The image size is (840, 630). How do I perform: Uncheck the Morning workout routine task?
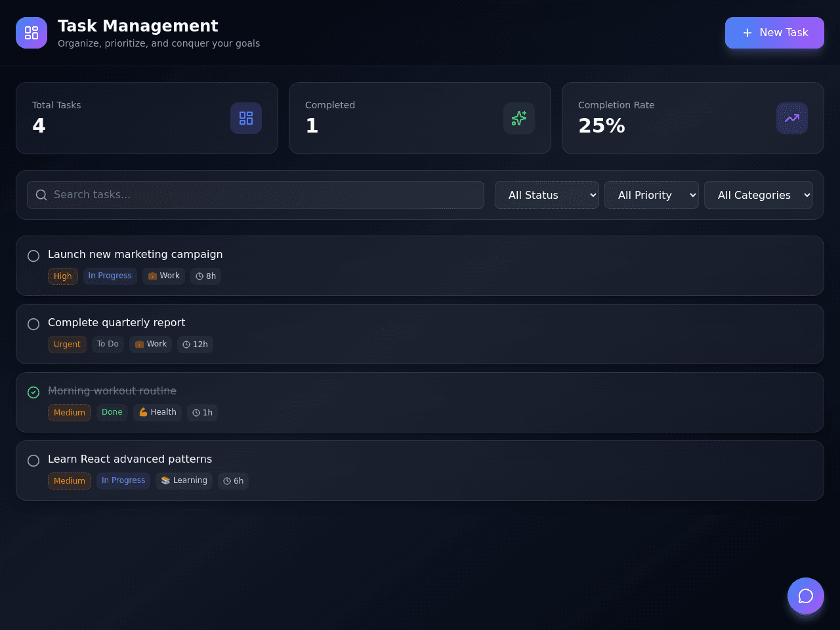tap(33, 392)
